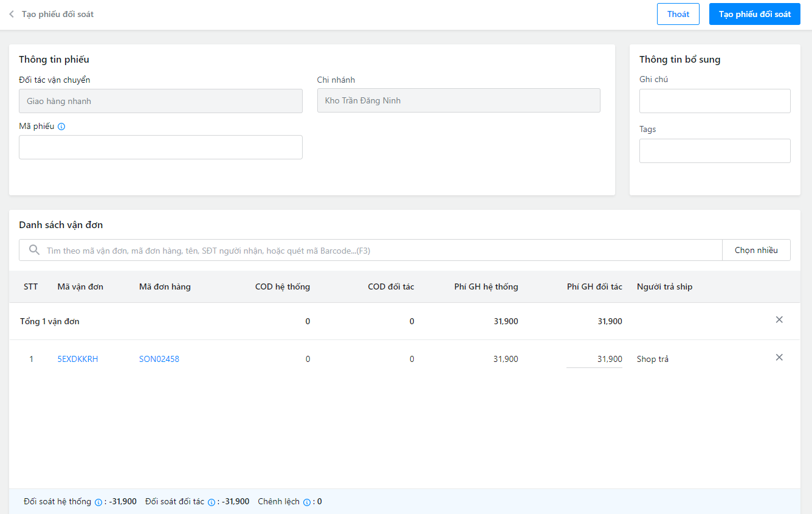This screenshot has height=514, width=812.
Task: Focus the waybill search box
Action: click(377, 250)
